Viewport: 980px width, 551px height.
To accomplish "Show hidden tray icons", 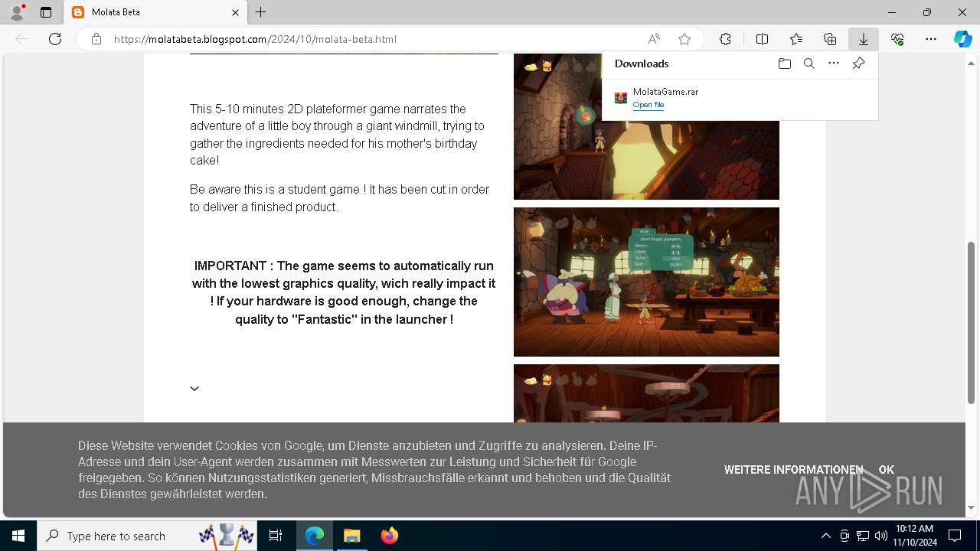I will coord(825,536).
